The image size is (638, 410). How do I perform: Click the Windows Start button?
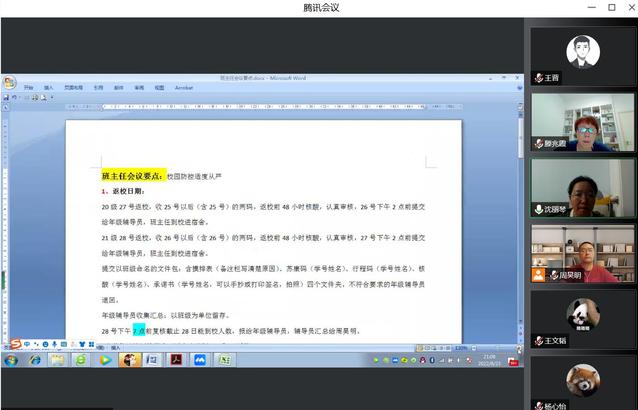10,360
